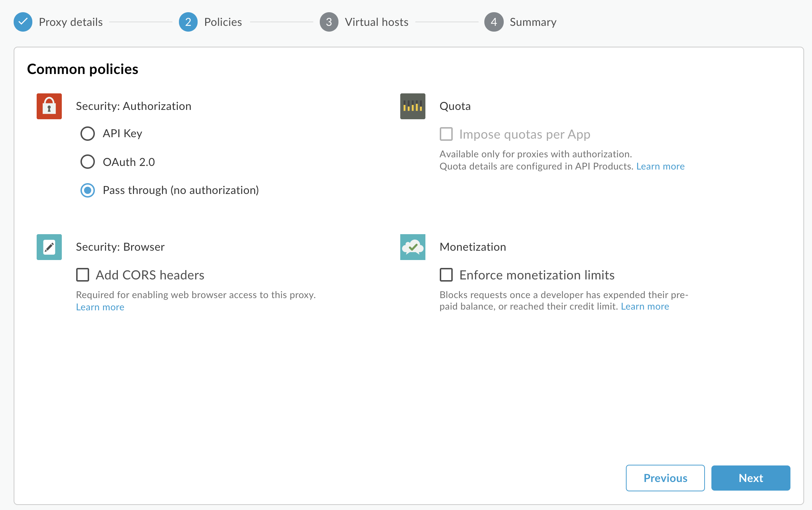Click the step 2 Policies circle
Image resolution: width=812 pixels, height=510 pixels.
[188, 22]
